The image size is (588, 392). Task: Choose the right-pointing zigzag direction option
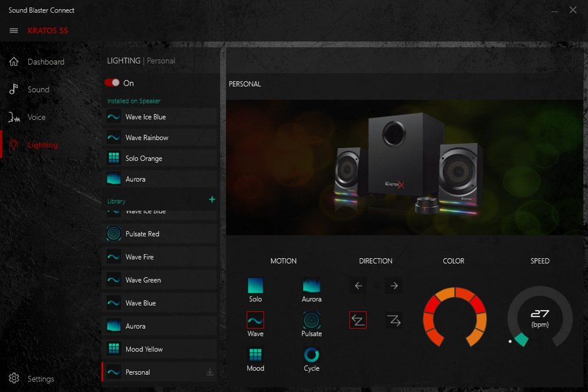[x=393, y=320]
